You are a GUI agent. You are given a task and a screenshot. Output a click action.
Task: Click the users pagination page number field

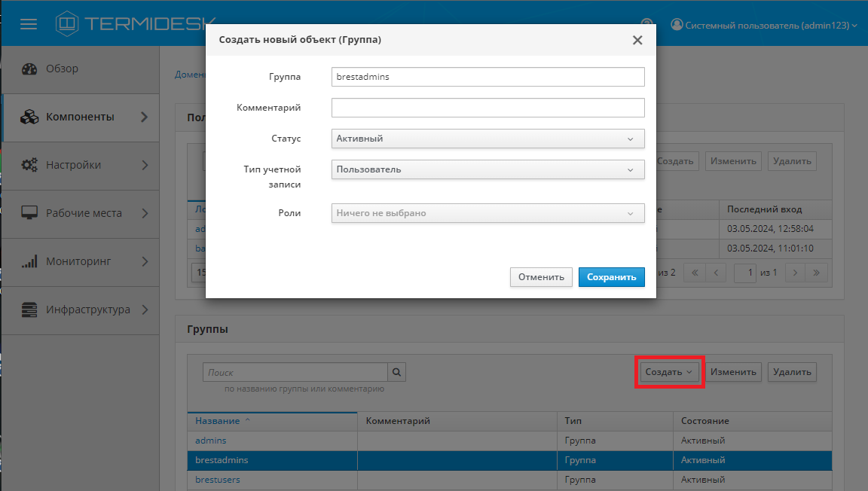pyautogui.click(x=745, y=273)
